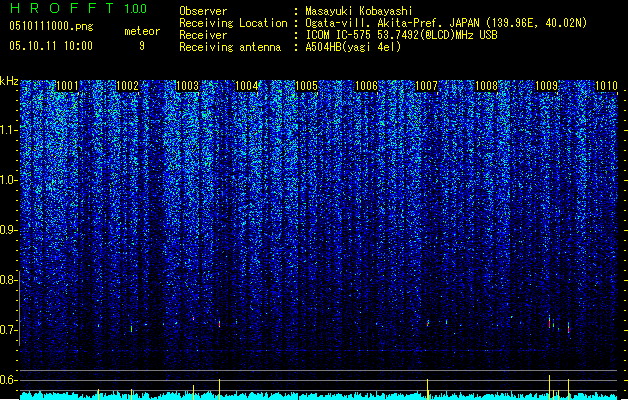This screenshot has width=629, height=400.
Task: Select the 1003 time axis label
Action: coord(187,86)
